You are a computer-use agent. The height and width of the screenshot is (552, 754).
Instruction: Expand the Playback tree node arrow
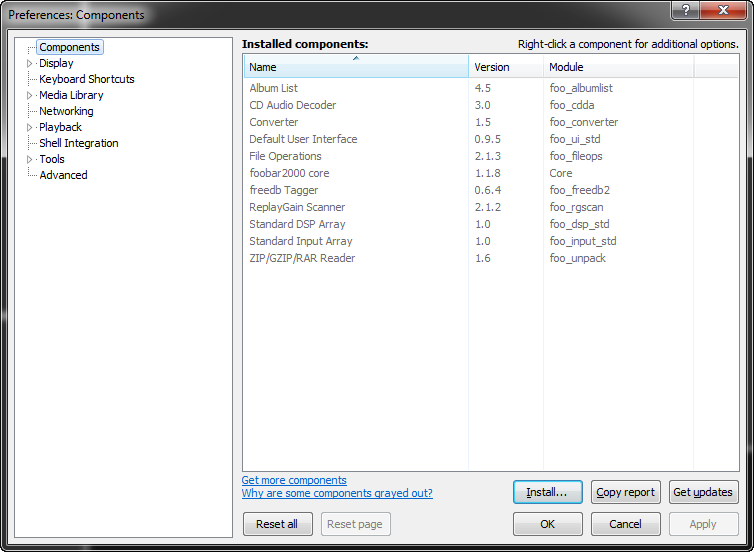29,127
